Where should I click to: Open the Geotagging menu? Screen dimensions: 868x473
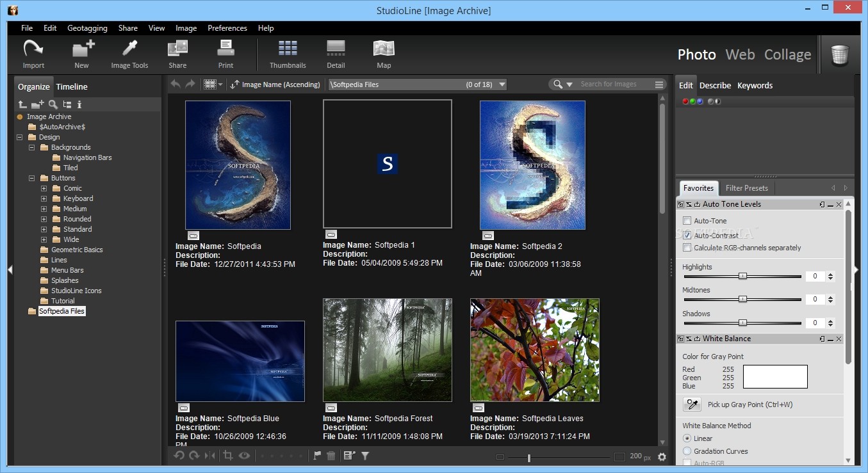(87, 28)
